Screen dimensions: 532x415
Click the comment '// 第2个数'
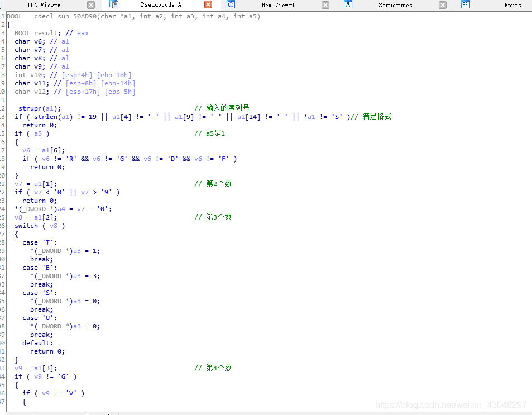213,184
